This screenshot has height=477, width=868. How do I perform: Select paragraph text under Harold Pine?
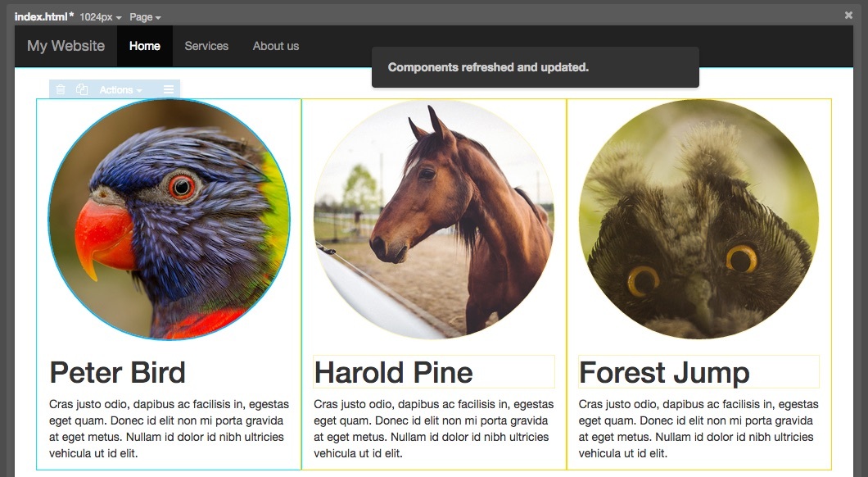pos(433,429)
